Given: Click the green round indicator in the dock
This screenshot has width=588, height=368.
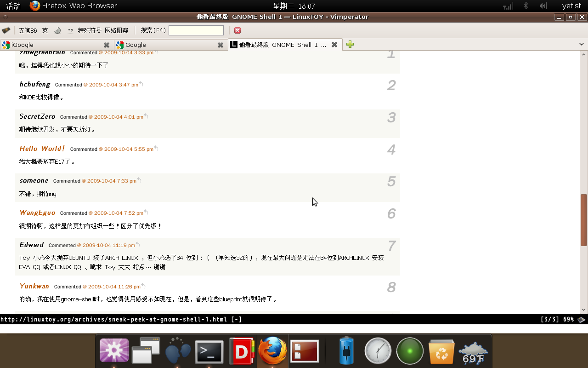Looking at the screenshot, I should point(410,351).
